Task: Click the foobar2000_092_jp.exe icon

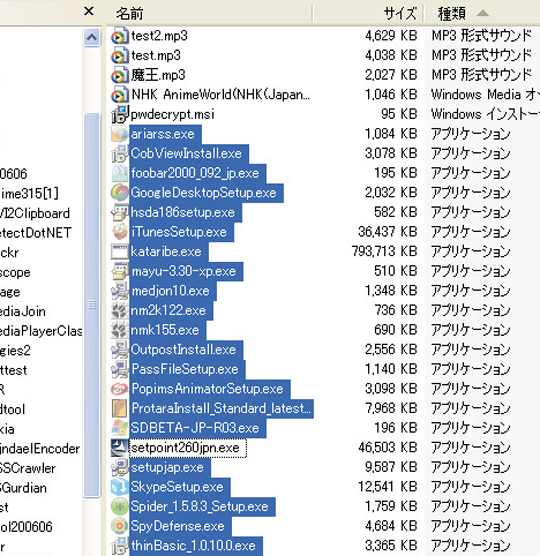Action: (x=119, y=173)
